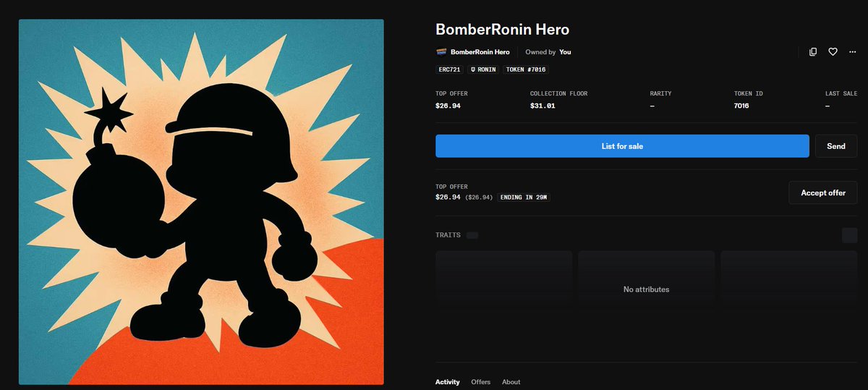
Task: Click the "No attributes" text
Action: point(646,289)
